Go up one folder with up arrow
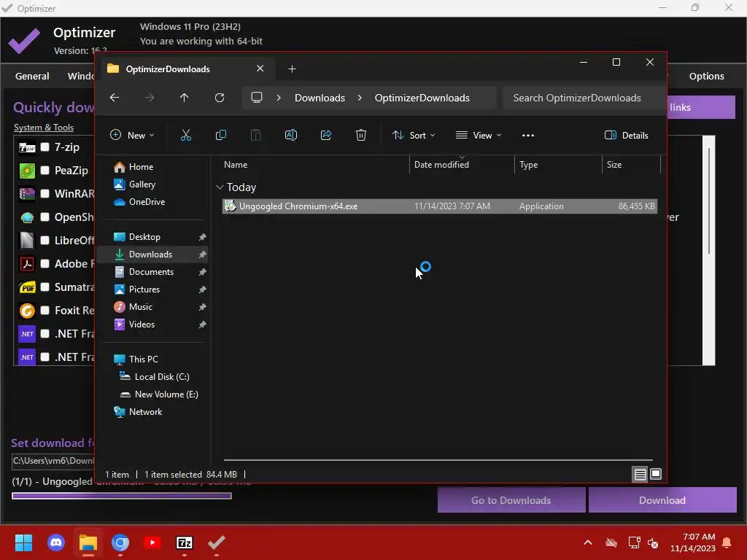The width and height of the screenshot is (747, 560). [x=185, y=98]
